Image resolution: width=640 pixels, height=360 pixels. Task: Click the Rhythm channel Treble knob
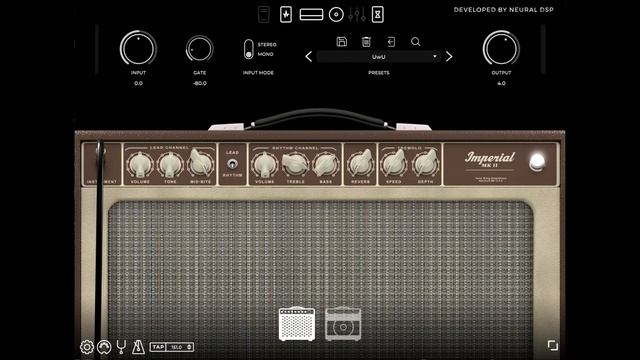tap(295, 164)
